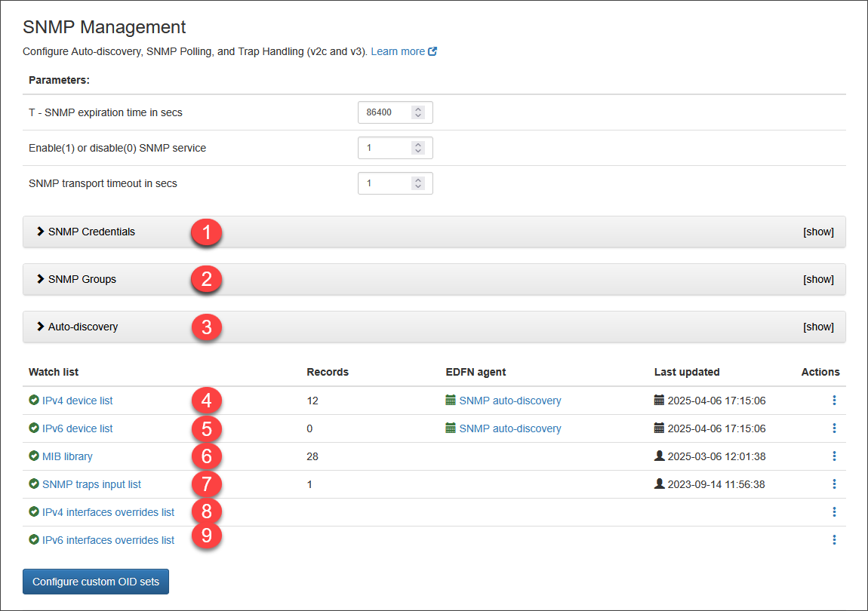Open actions menu for IPv4 interfaces overrides list
The width and height of the screenshot is (868, 611).
tap(834, 512)
